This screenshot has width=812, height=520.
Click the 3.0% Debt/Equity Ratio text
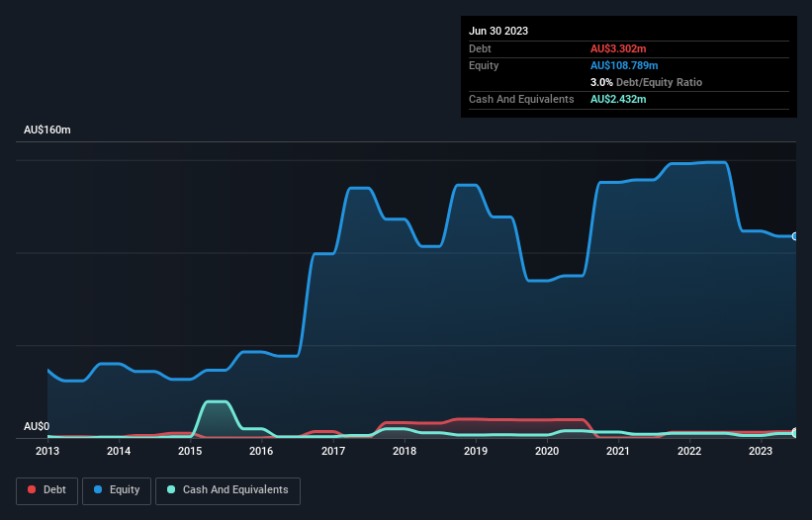(646, 82)
